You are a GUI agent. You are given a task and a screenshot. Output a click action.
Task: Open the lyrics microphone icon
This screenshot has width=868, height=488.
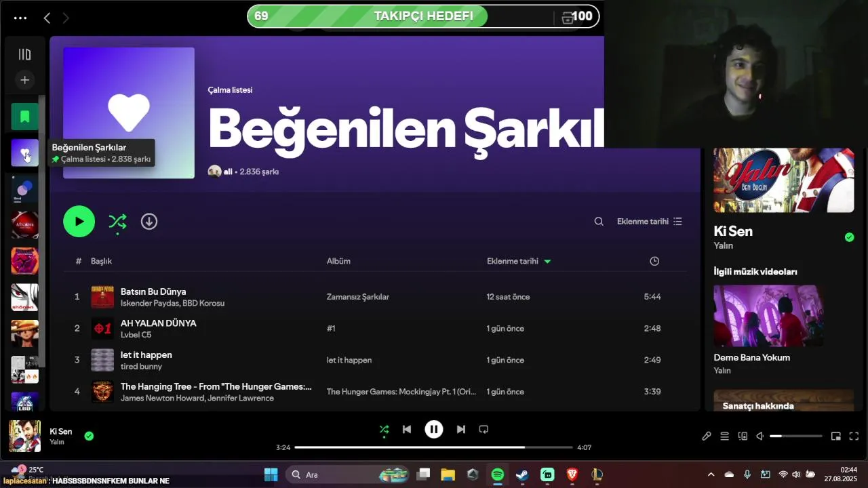coord(707,436)
